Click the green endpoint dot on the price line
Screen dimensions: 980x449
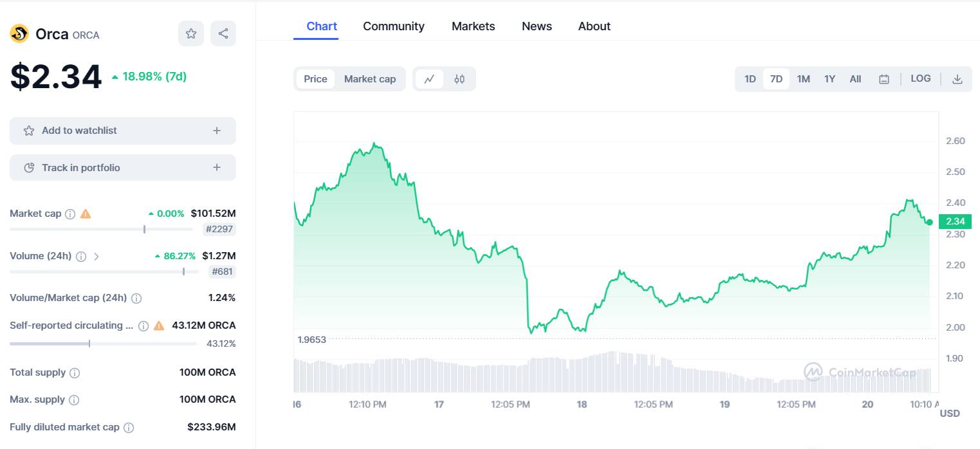pyautogui.click(x=930, y=222)
